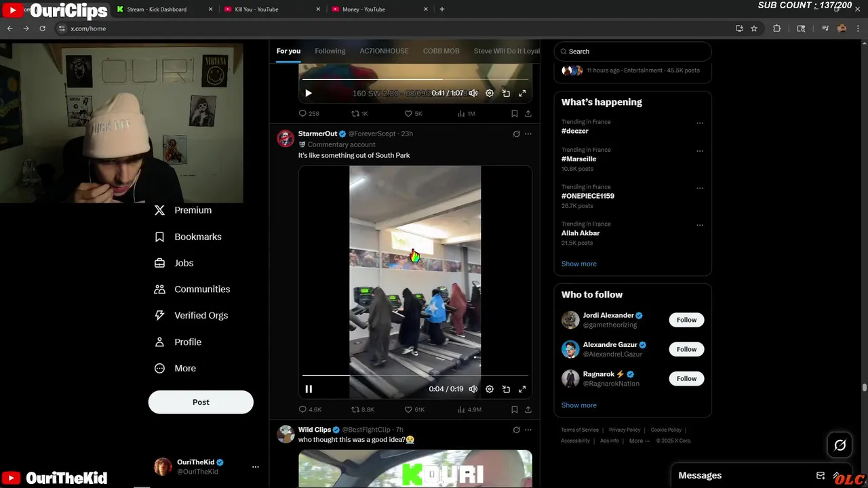Seek the StarmerOut video progress bar
The image size is (868, 488).
coord(415,375)
